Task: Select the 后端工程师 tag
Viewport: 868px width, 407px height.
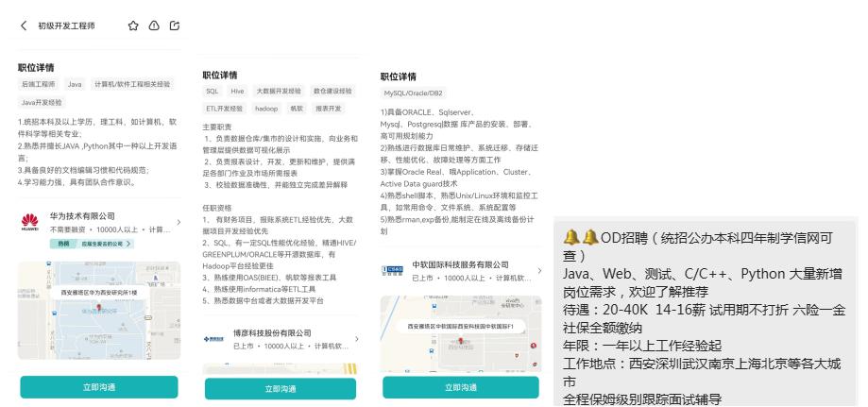Action: tap(38, 84)
